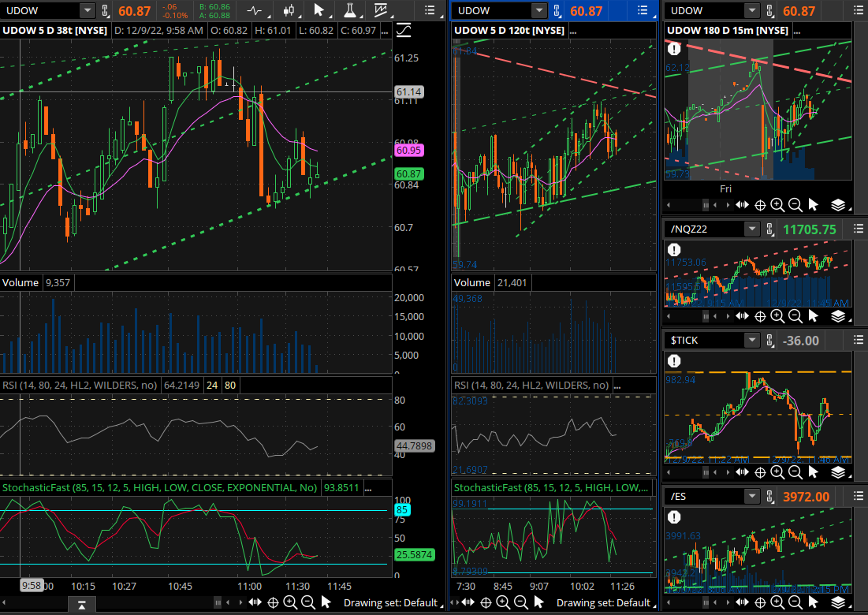Open Drawing set: Default menu on left chart

390,602
